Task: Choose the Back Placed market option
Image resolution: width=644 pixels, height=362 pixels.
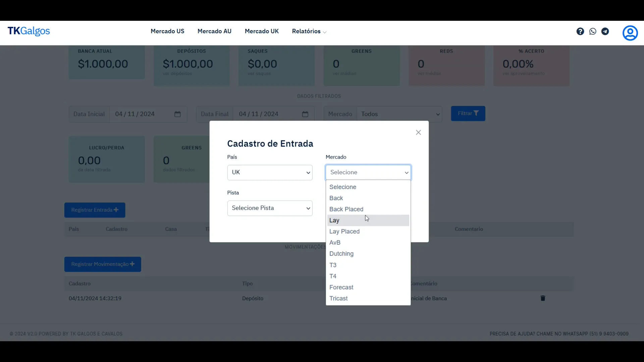Action: tap(368, 209)
